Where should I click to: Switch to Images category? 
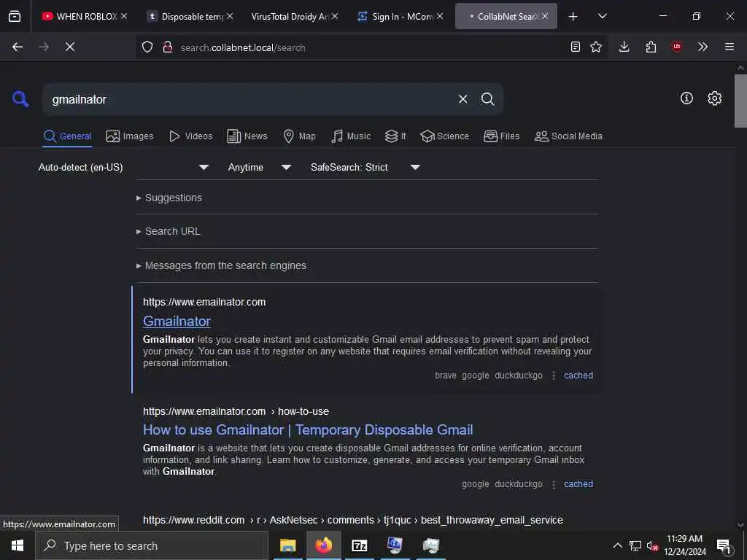pos(130,136)
